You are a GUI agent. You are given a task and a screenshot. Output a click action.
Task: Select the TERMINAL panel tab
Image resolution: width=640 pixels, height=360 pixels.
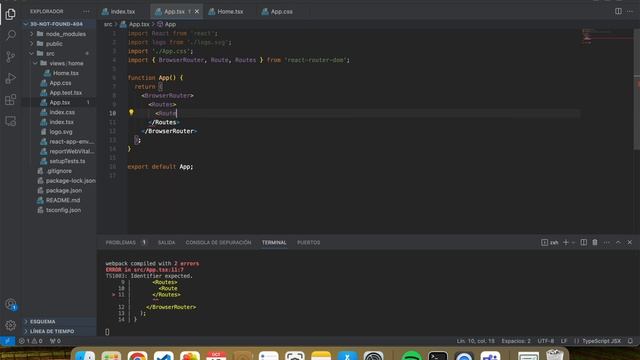[x=274, y=242]
